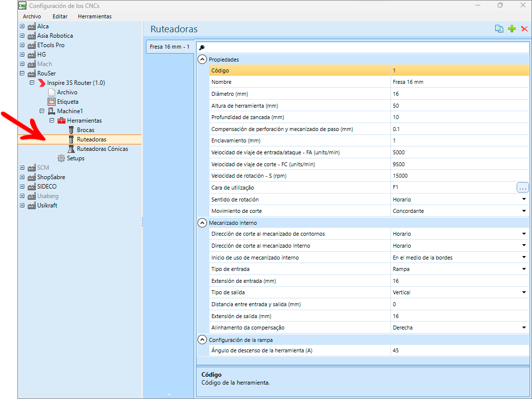Screen dimensions: 532x399
Task: Open Alinhamento da compensação dropdown
Action: [524, 328]
